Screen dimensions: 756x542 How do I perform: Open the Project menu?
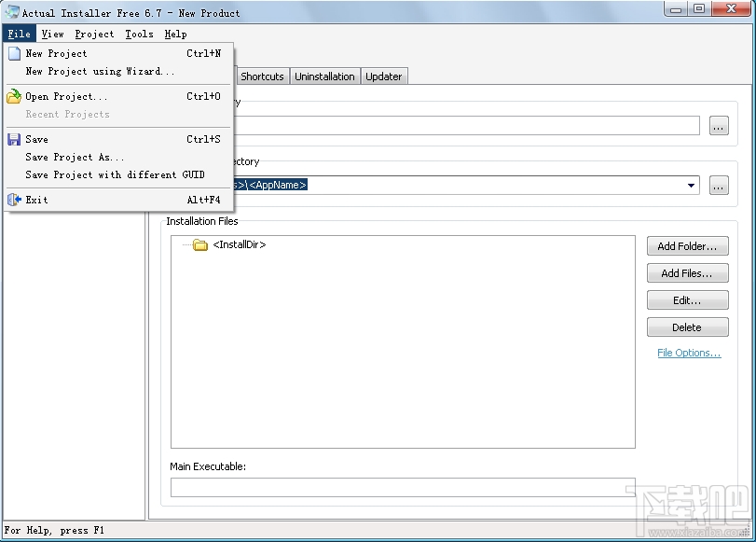93,34
